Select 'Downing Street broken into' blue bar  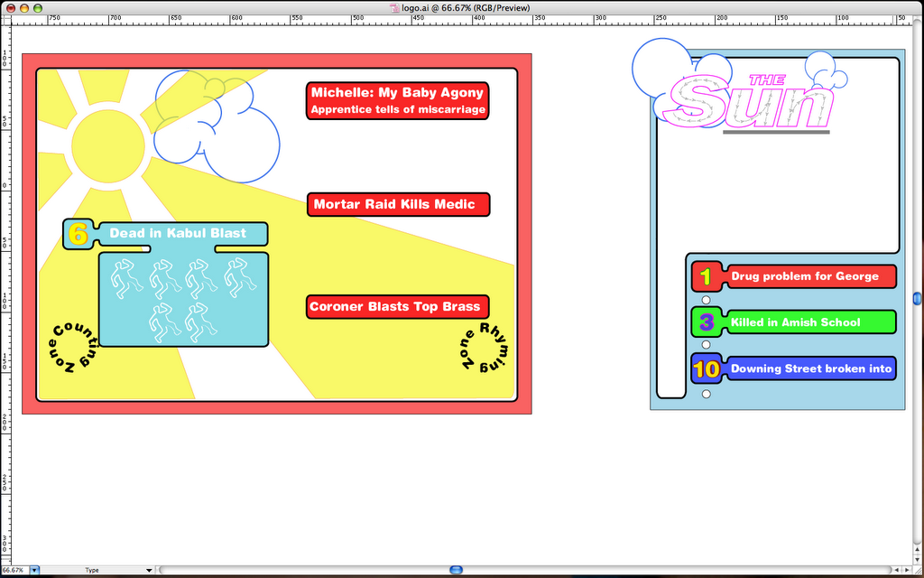811,368
